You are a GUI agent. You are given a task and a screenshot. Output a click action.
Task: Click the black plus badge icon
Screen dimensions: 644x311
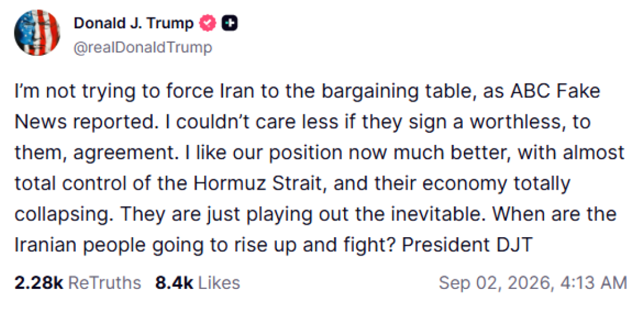(229, 24)
